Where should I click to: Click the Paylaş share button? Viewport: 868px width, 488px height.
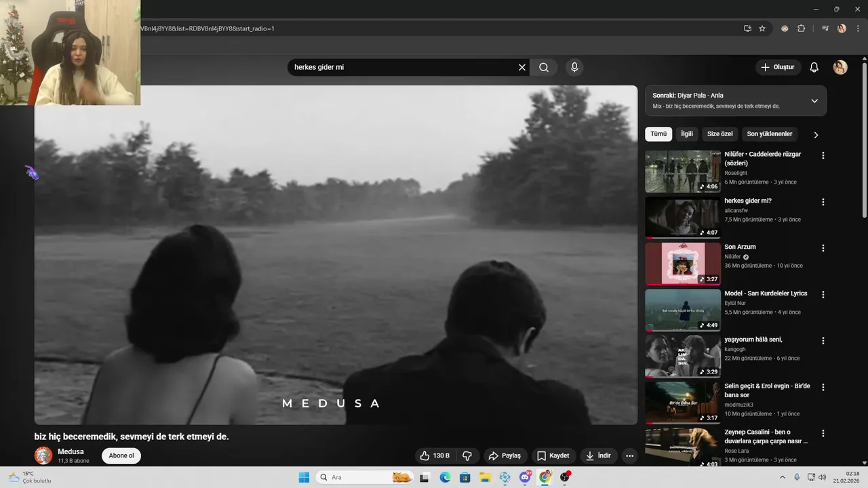click(505, 455)
